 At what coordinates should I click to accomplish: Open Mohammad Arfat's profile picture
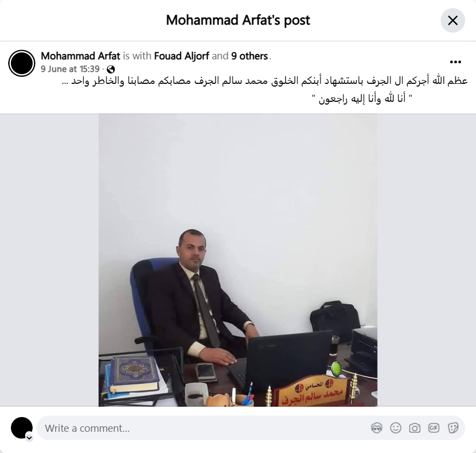point(22,63)
